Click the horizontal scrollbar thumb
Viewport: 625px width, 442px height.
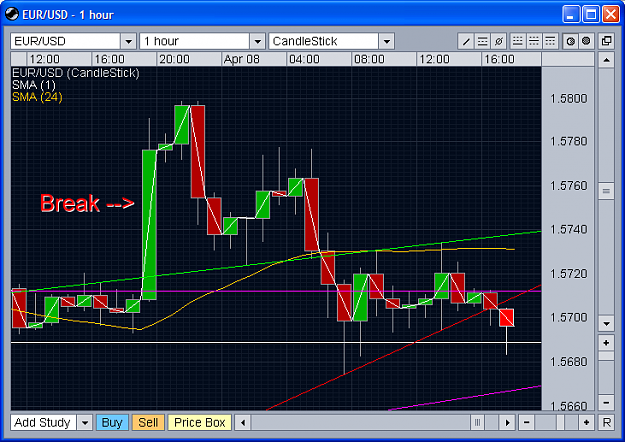coord(478,422)
